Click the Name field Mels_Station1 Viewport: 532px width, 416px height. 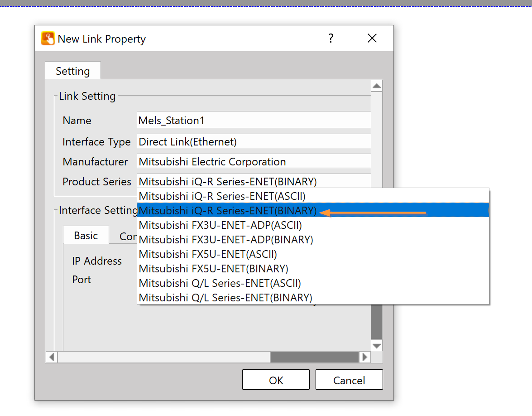point(254,121)
